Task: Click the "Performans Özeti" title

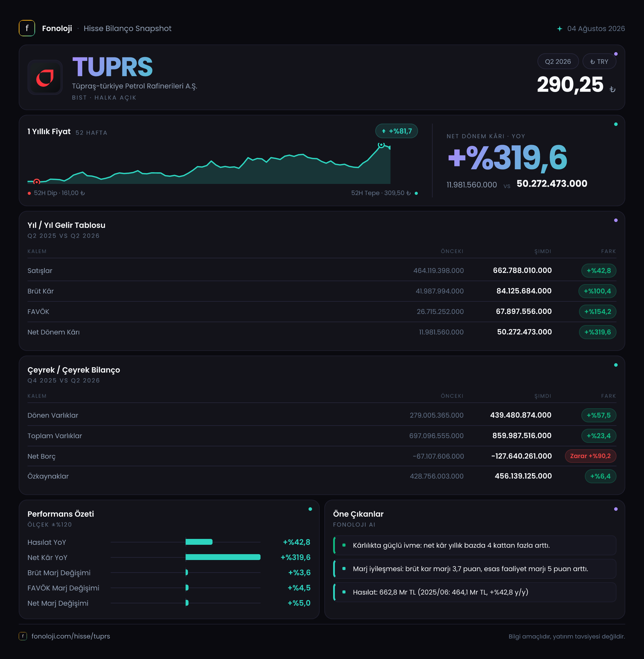Action: pos(61,514)
